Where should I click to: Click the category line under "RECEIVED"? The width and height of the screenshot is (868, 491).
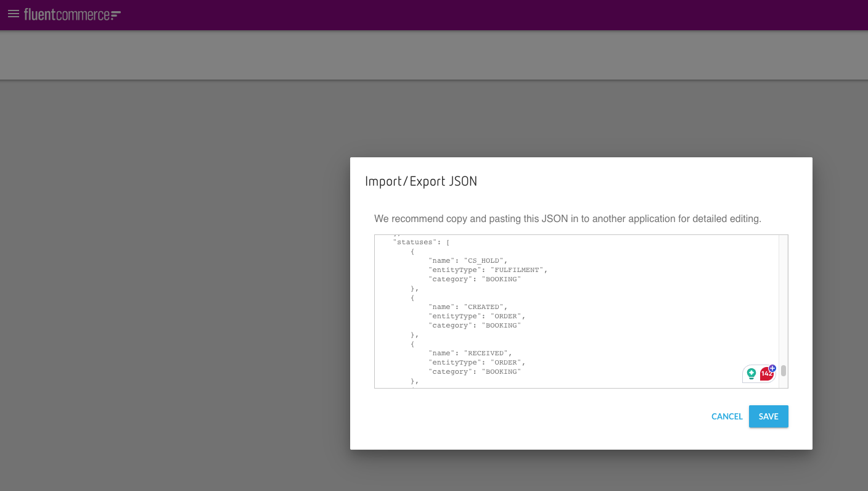475,372
